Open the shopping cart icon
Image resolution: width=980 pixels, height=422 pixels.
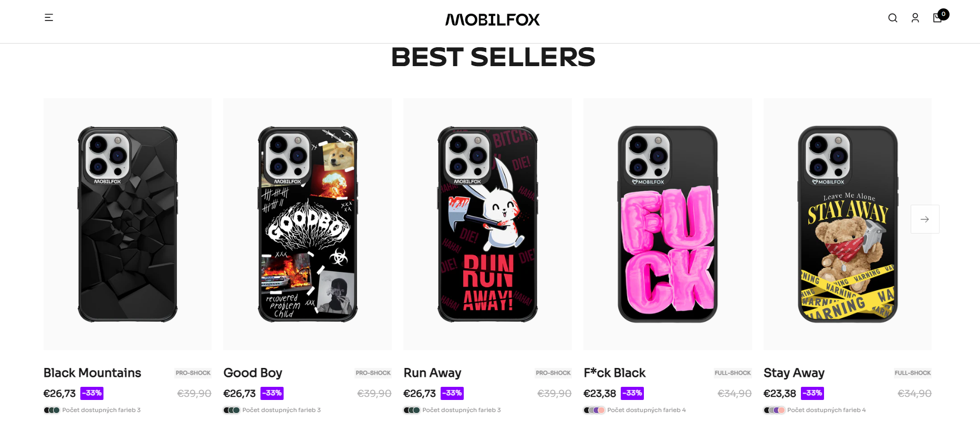point(937,18)
